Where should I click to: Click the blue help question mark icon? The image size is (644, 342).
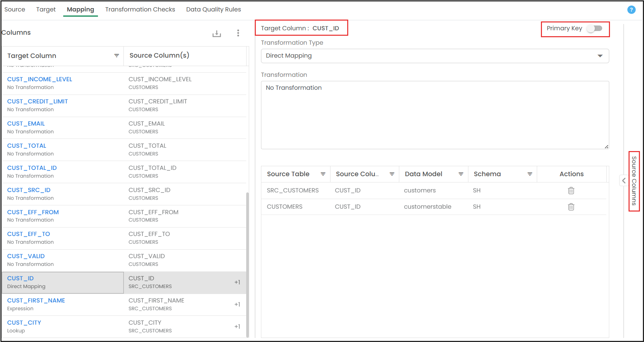click(631, 10)
